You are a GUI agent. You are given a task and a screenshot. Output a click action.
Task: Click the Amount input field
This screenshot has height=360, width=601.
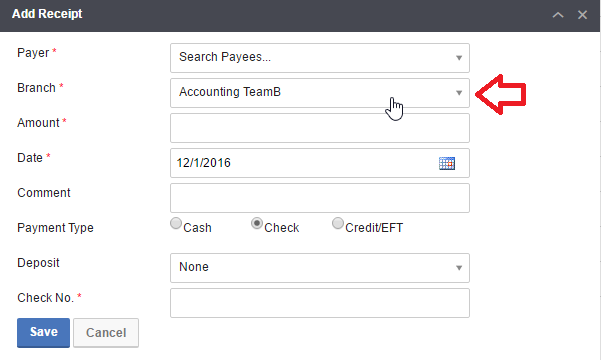(320, 128)
